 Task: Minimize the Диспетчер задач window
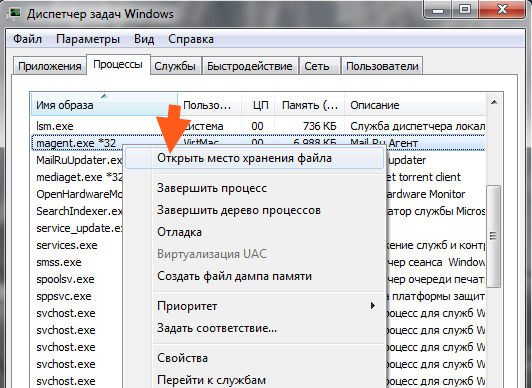438,10
